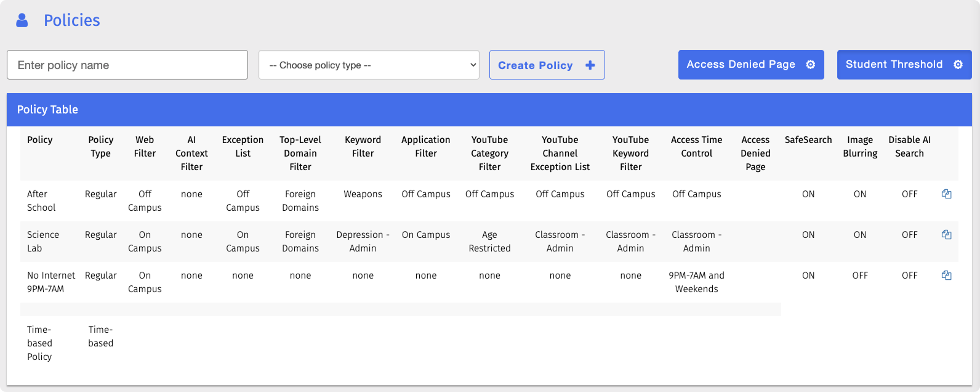Click After School SafeSearch ON value
980x392 pixels.
click(x=808, y=194)
